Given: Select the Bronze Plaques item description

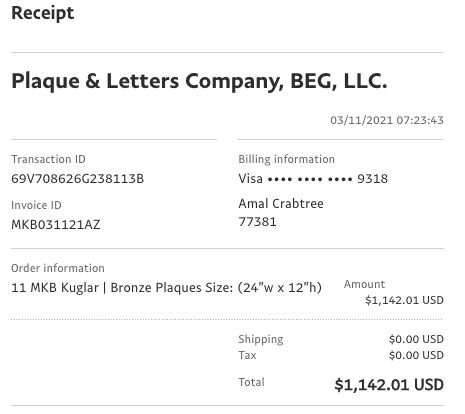Looking at the screenshot, I should point(166,288).
